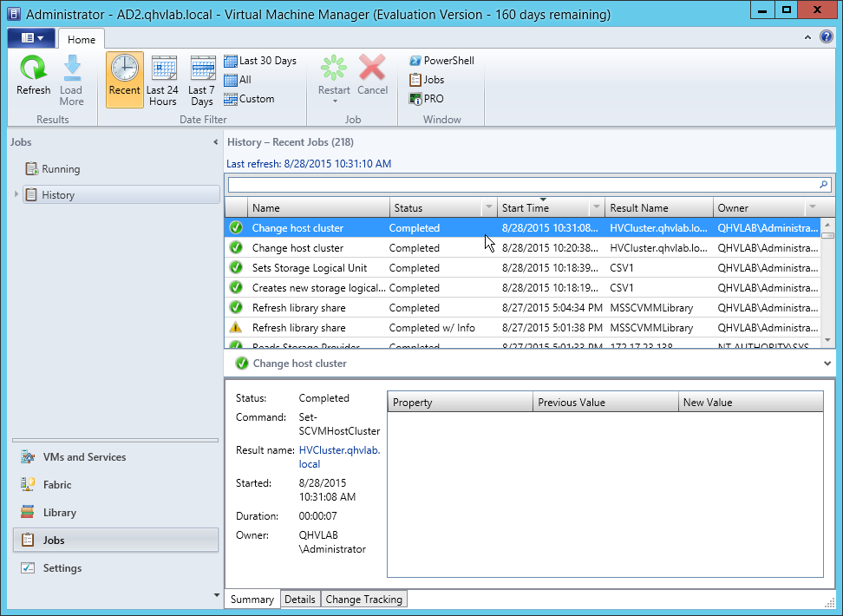843x616 pixels.
Task: Open the PowerShell window
Action: click(x=441, y=61)
